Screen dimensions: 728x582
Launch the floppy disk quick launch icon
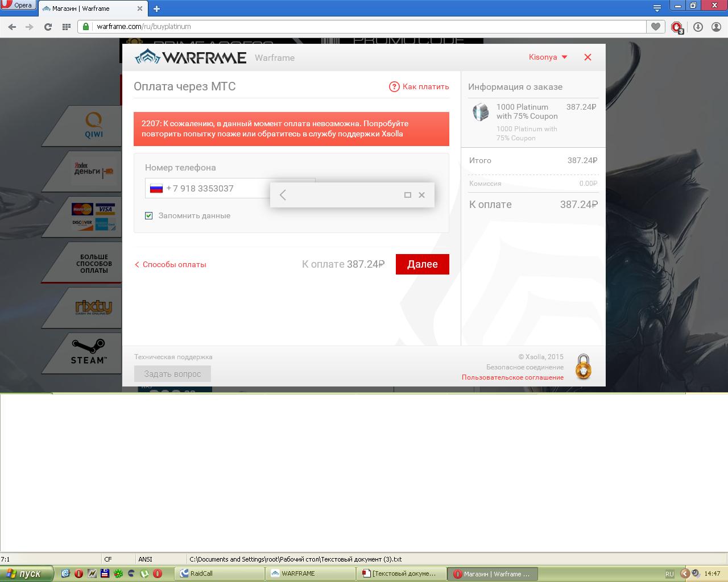(x=105, y=573)
